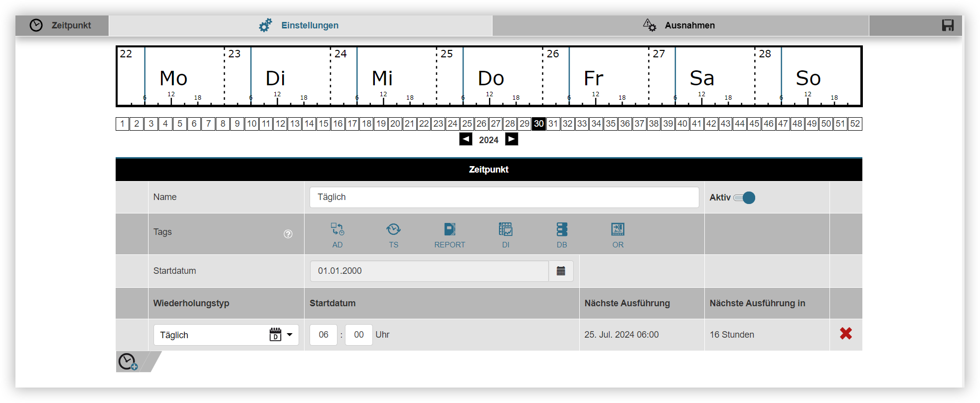Click the hour field showing 06
980x403 pixels.
pos(324,335)
